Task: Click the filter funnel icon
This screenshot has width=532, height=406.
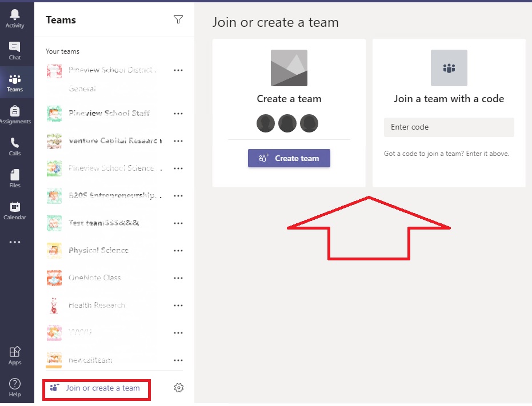Action: (178, 19)
